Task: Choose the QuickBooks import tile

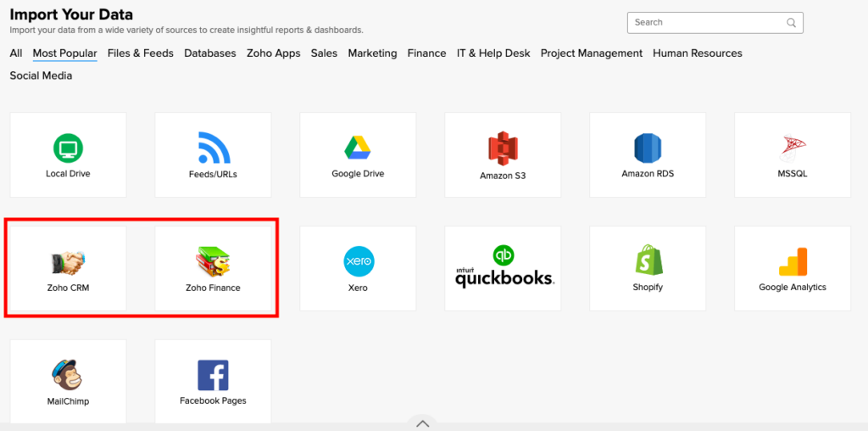Action: pos(503,268)
